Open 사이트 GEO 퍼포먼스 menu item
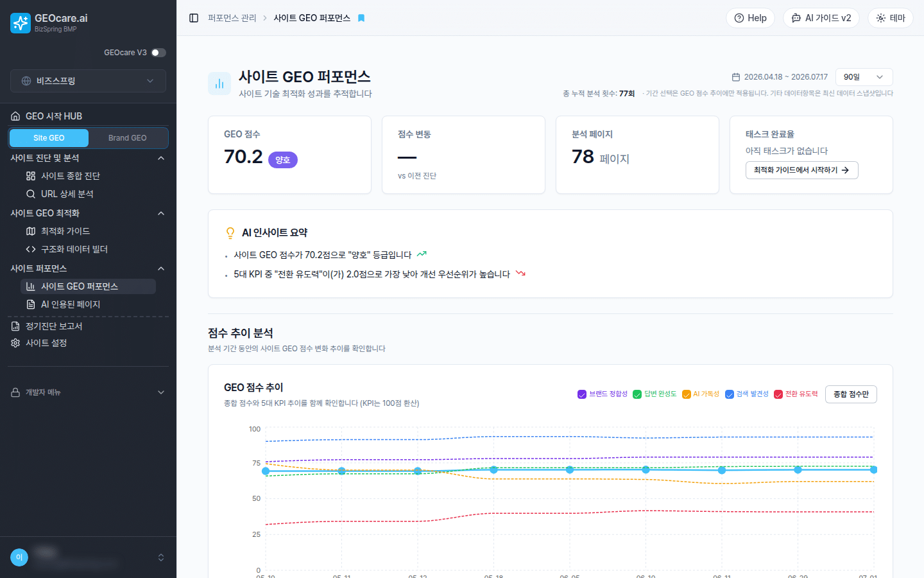924x578 pixels. (88, 286)
